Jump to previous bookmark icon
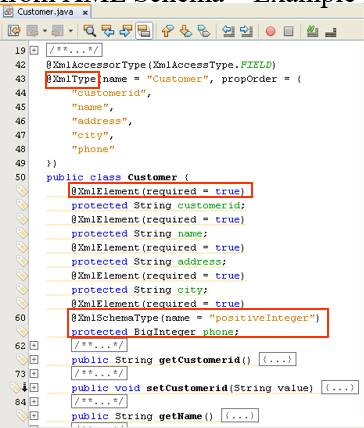Viewport: 364px width, 428px height. (x=168, y=31)
